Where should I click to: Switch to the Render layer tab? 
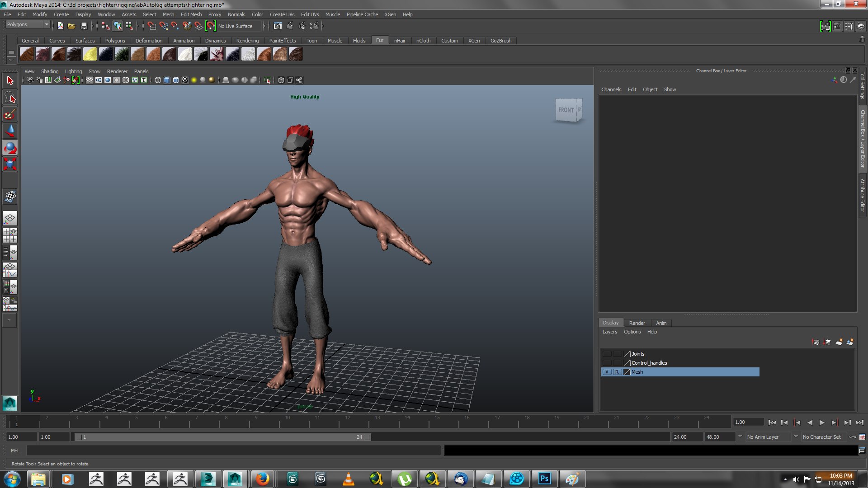pos(637,323)
